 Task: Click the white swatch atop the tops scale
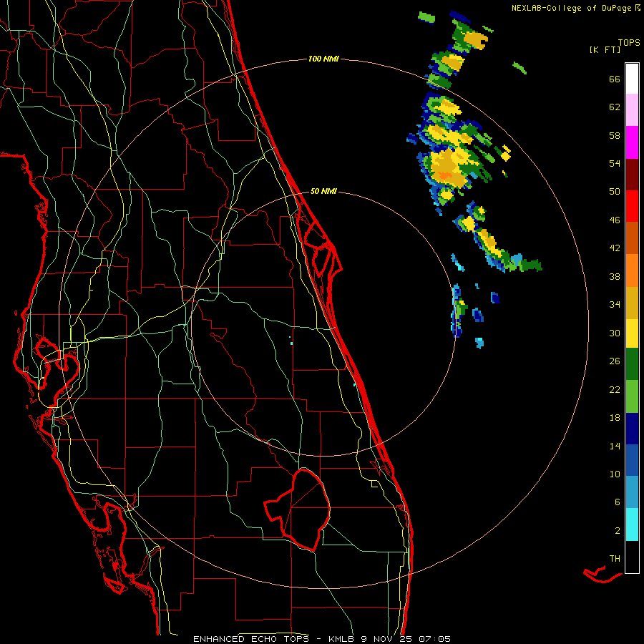[x=632, y=79]
